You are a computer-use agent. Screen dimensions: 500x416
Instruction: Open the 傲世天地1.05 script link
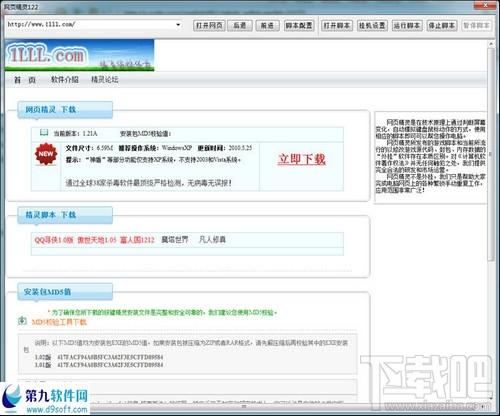pyautogui.click(x=97, y=240)
